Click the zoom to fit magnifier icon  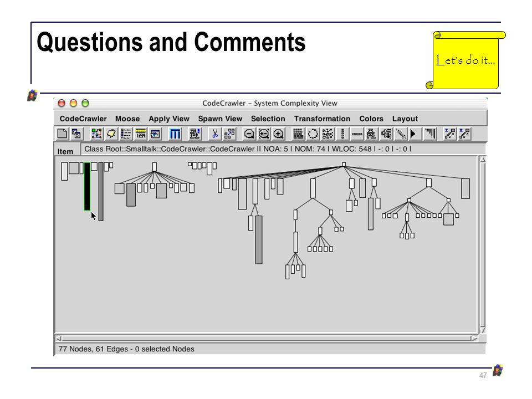(x=264, y=134)
